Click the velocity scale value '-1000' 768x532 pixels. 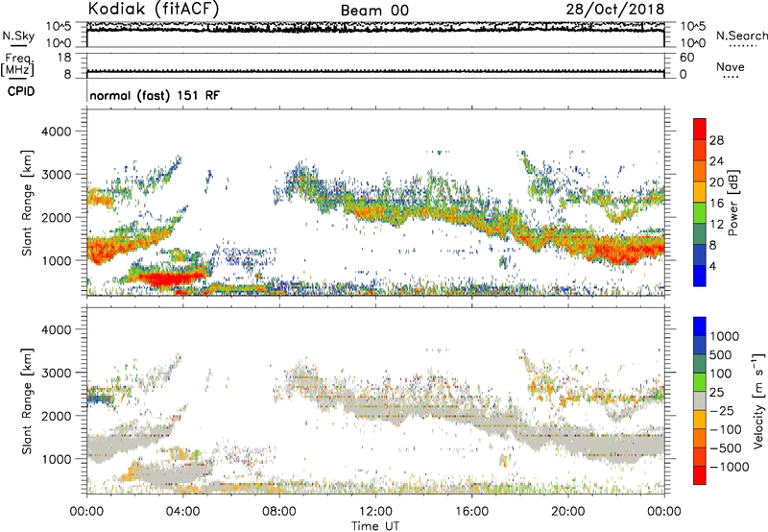tap(729, 467)
